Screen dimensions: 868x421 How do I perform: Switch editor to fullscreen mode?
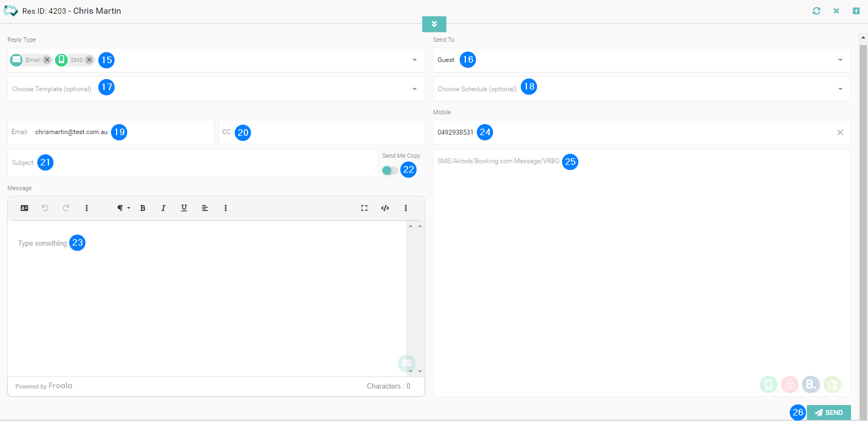click(364, 208)
